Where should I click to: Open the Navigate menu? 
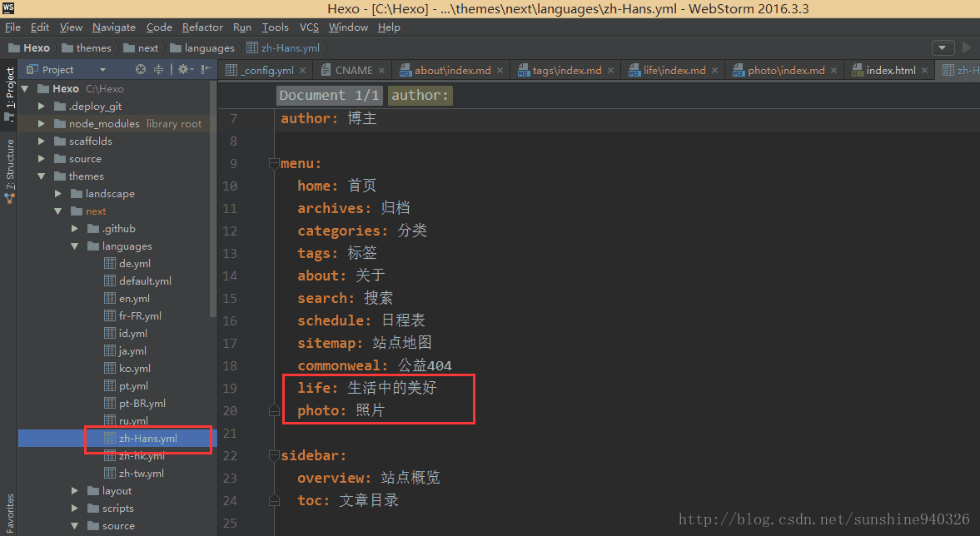coord(114,27)
